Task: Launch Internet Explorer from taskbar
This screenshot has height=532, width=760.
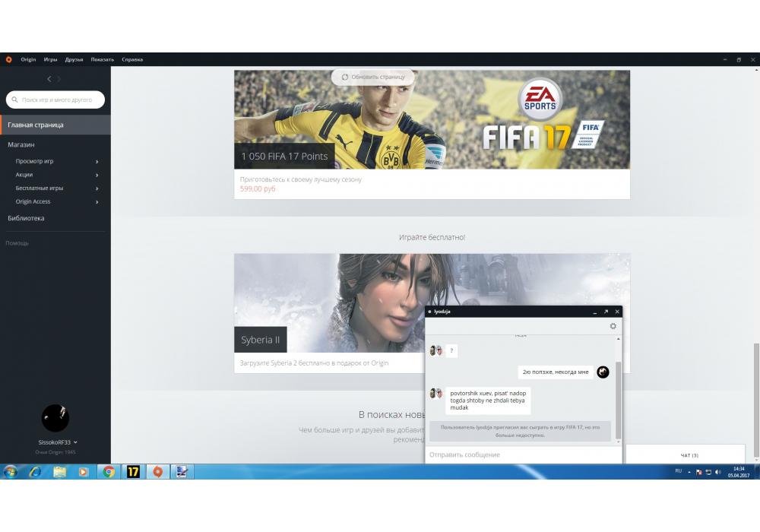Action: point(35,471)
